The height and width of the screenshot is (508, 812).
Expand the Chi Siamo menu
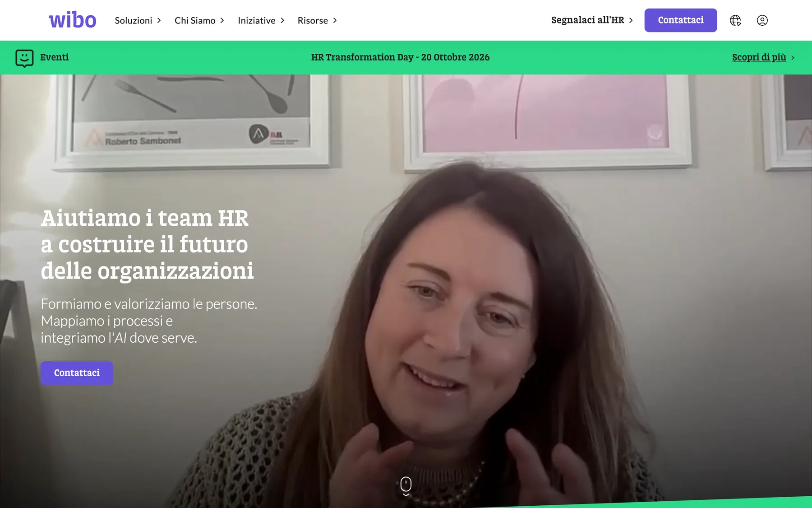(199, 20)
